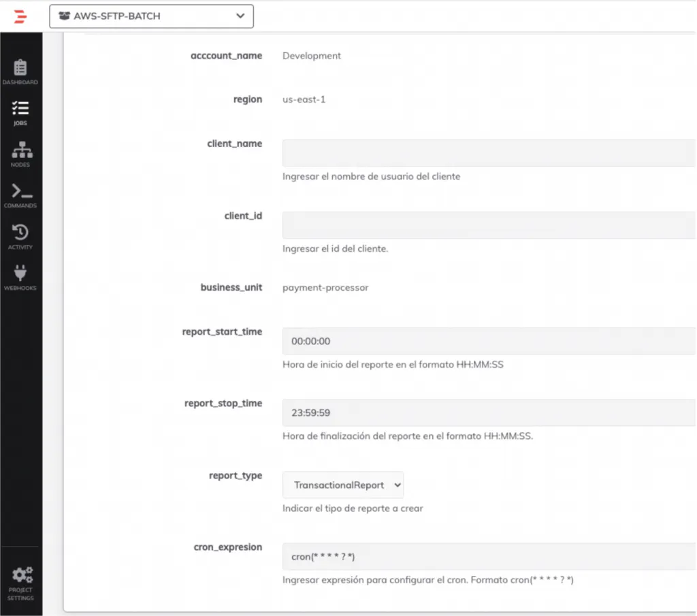Select the Jobs label in sidebar
This screenshot has height=616, width=697.
click(20, 124)
